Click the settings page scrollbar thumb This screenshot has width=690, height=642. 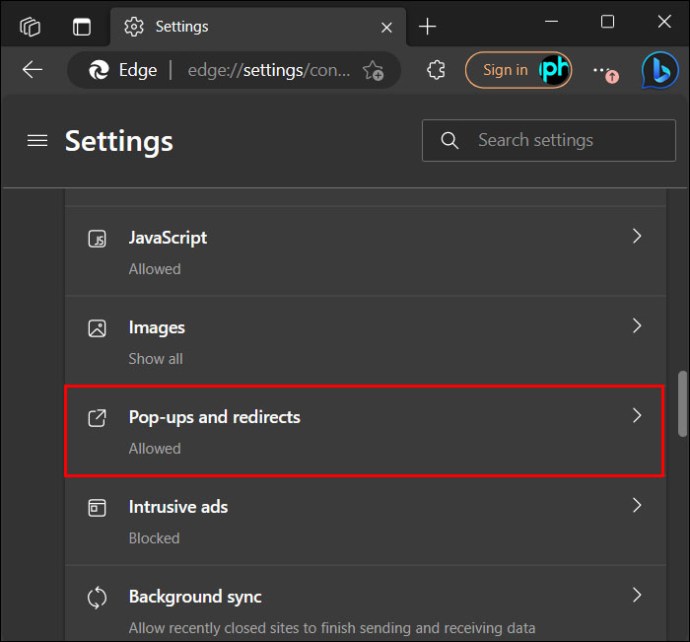tap(683, 404)
